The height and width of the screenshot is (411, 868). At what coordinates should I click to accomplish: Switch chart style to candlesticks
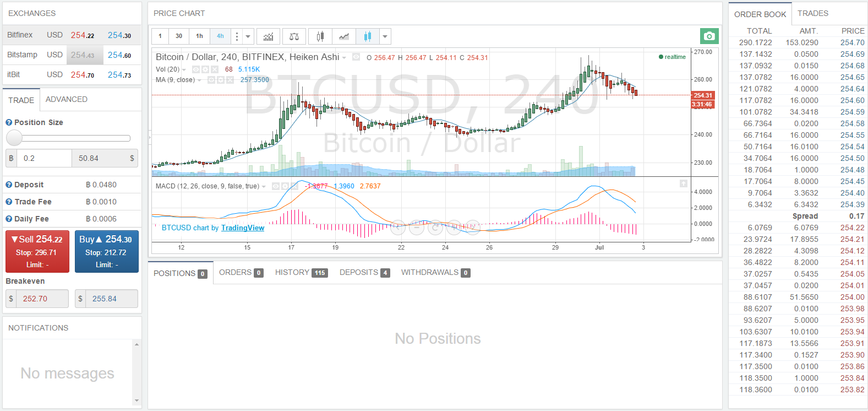tap(320, 36)
